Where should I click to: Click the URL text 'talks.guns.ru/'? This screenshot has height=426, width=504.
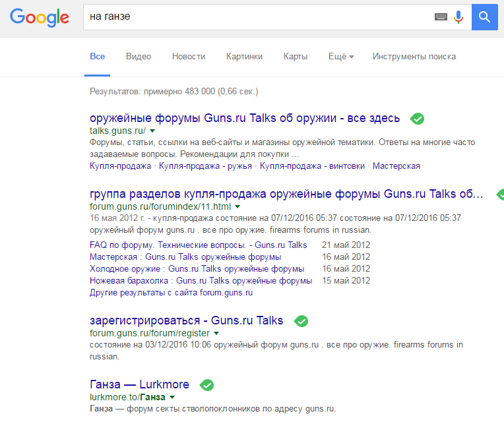[117, 131]
